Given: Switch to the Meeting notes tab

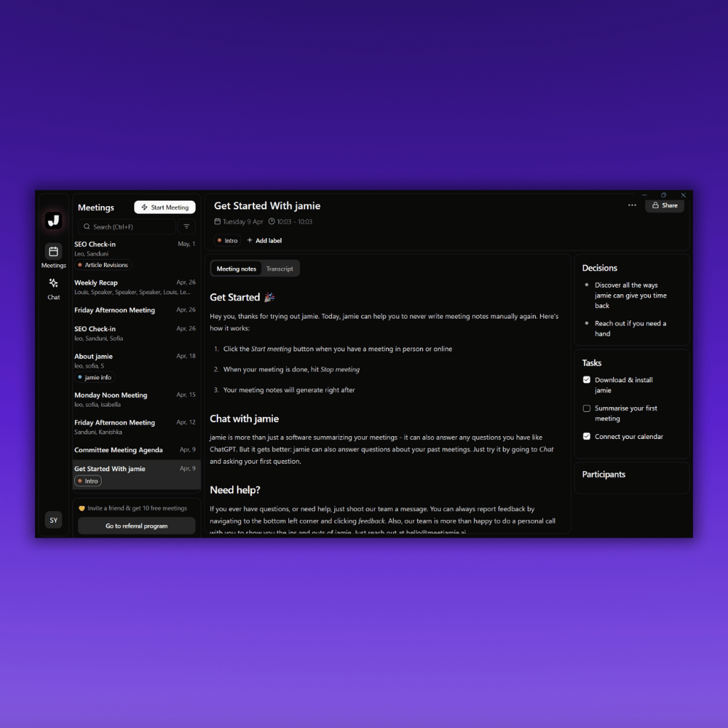Looking at the screenshot, I should tap(237, 269).
